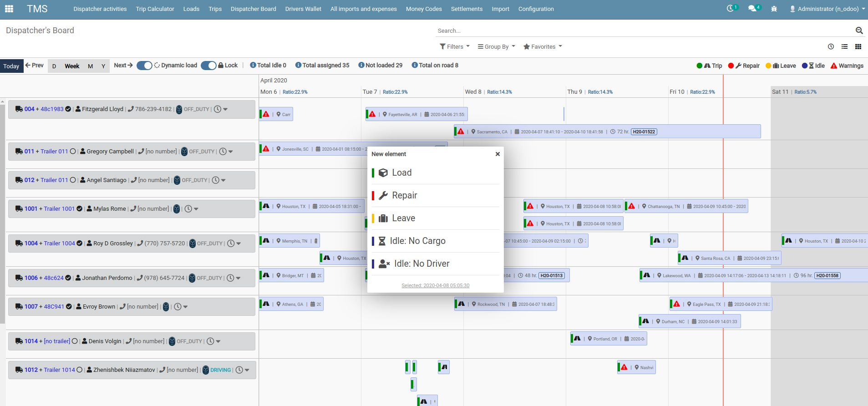
Task: Go to next period with Next
Action: [x=123, y=66]
